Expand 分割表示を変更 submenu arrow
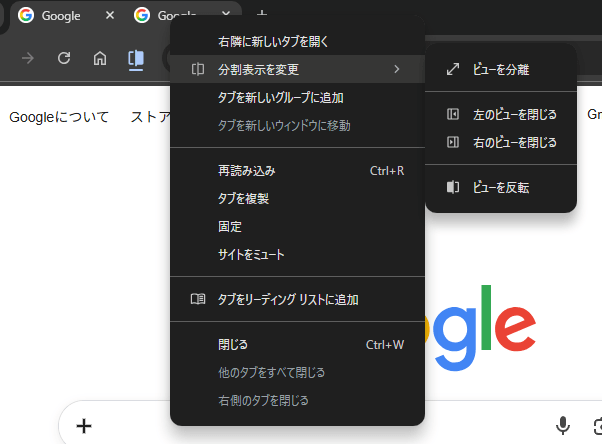 [397, 69]
